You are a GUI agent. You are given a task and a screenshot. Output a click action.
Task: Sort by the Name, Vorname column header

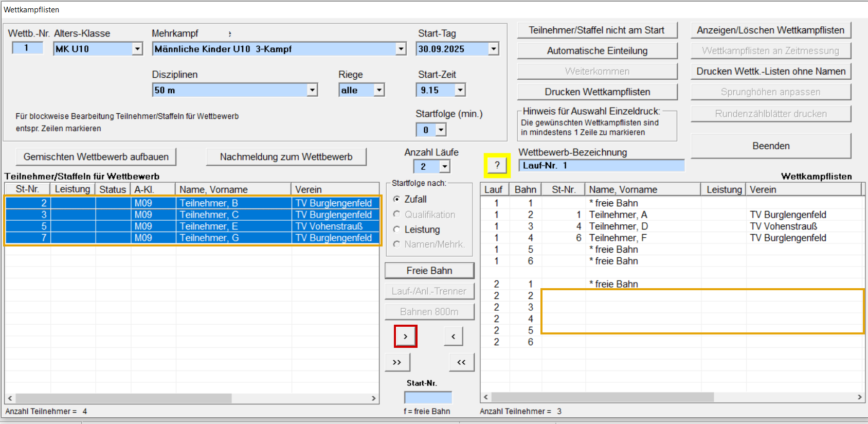tap(233, 189)
